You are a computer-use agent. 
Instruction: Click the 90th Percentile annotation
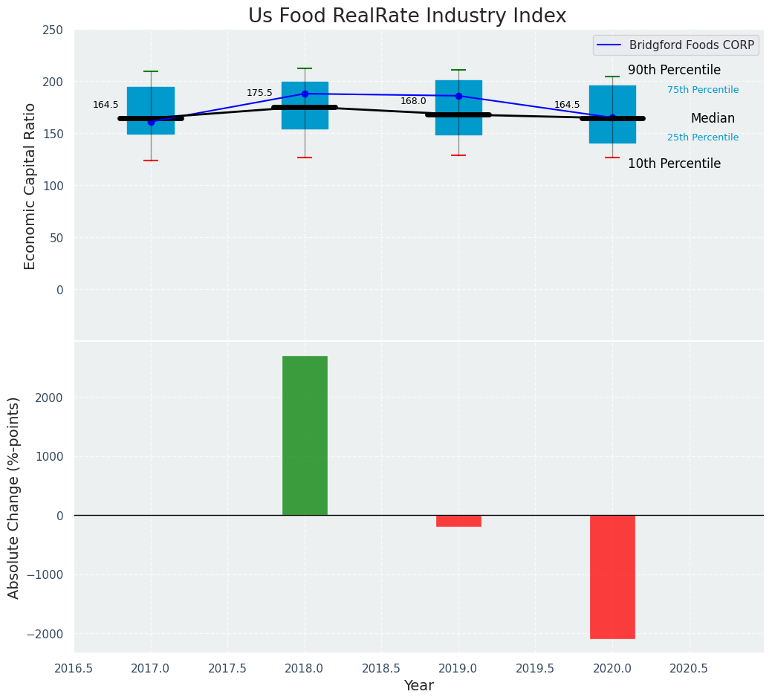tap(674, 71)
